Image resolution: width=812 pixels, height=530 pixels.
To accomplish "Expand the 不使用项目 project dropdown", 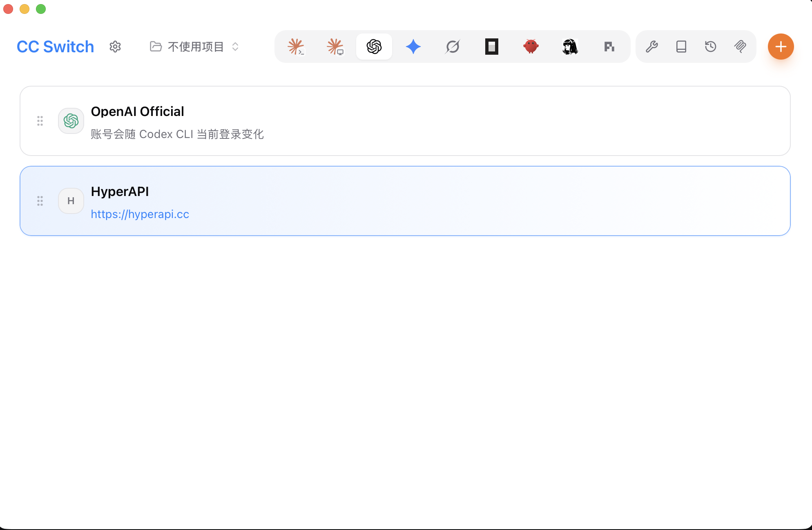I will click(x=194, y=47).
